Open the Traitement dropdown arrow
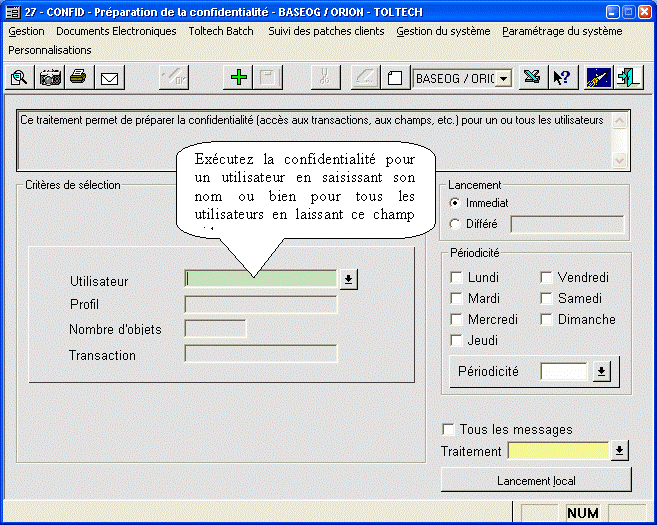Screen dimensions: 657x525 (x=619, y=451)
